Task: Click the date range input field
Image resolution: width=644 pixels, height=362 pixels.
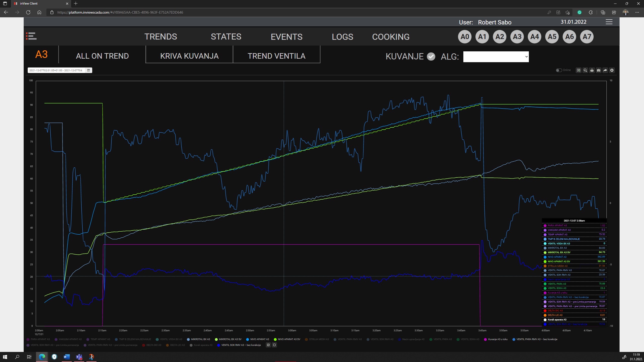Action: (x=56, y=70)
